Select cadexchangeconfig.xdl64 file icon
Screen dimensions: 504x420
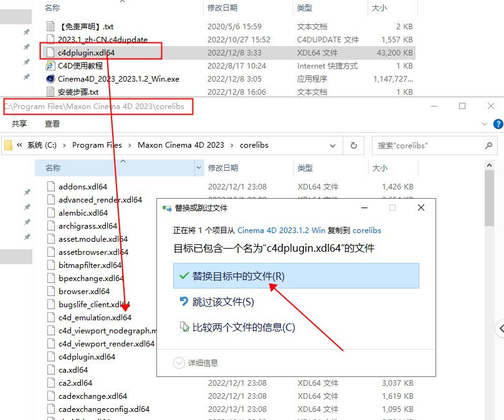[x=51, y=409]
